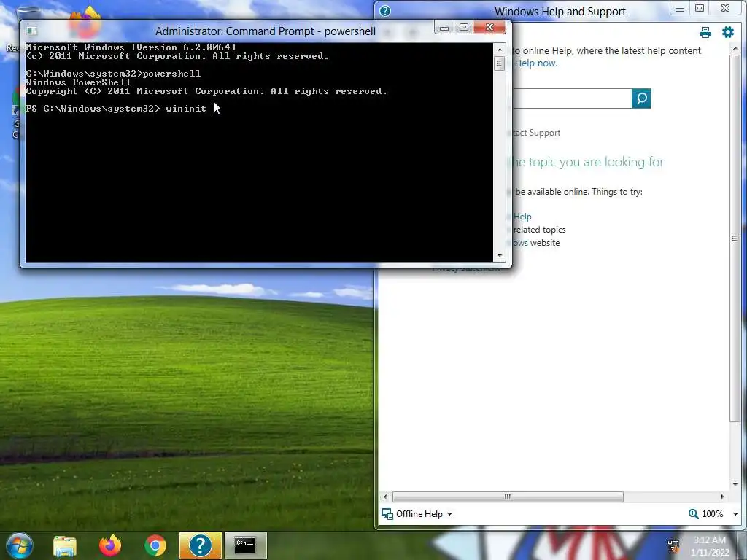This screenshot has height=560, width=747.
Task: Open the zoom level dropdown arrow
Action: pyautogui.click(x=735, y=514)
